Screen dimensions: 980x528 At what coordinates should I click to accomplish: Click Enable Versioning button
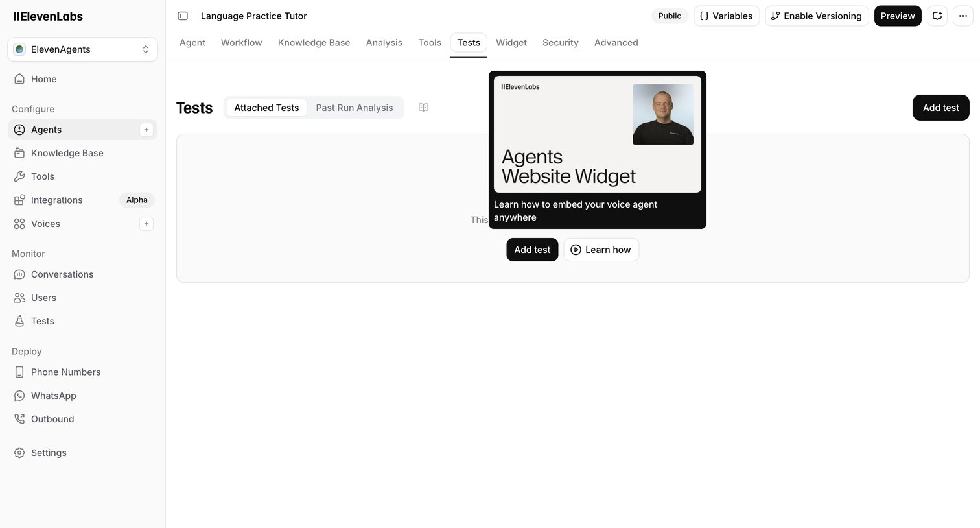pyautogui.click(x=817, y=16)
